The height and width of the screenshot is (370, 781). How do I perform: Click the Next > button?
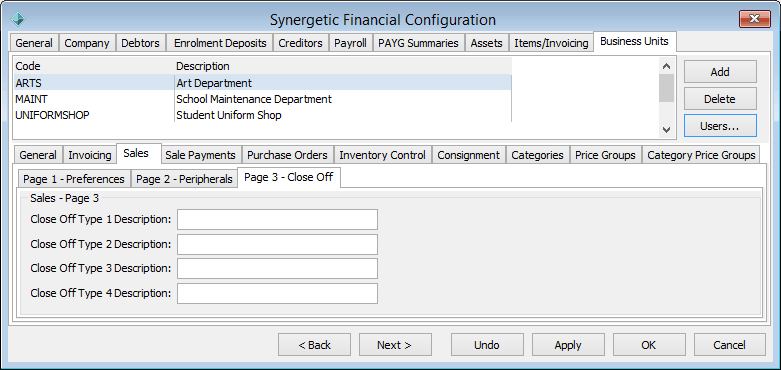395,345
